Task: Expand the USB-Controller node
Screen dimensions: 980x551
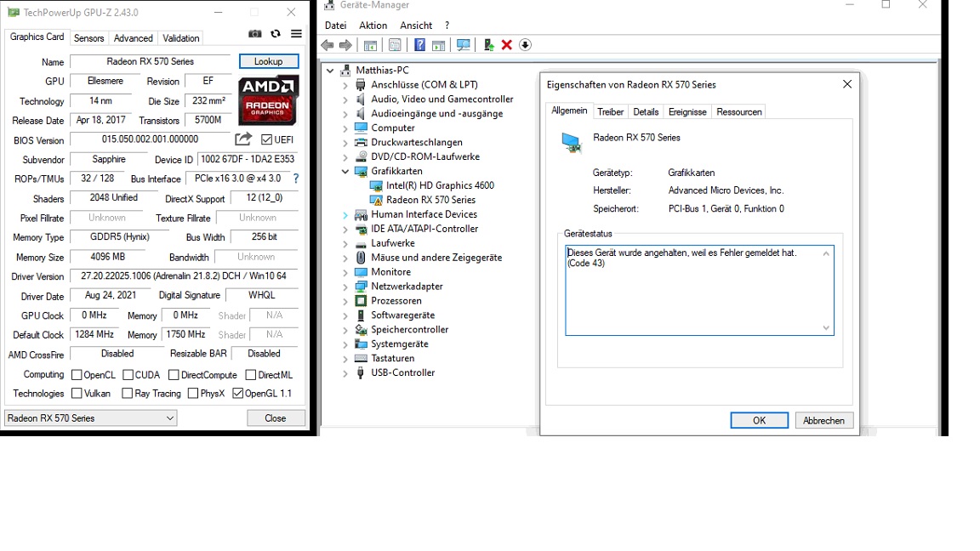Action: (x=345, y=373)
